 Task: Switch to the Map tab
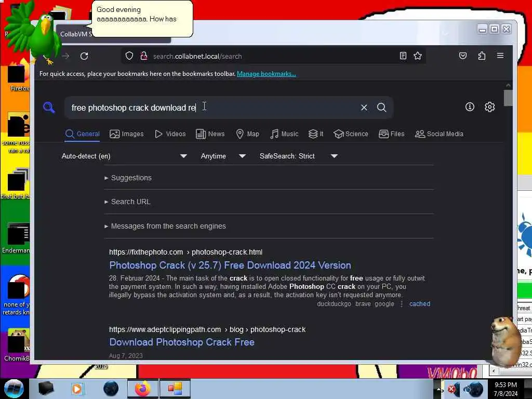coord(248,134)
